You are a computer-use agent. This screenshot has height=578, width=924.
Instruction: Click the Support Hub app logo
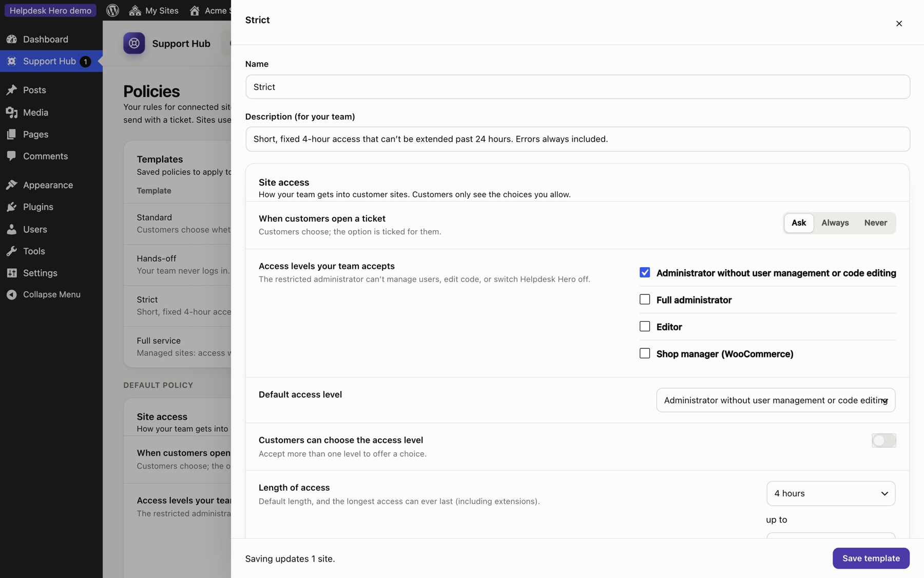coord(134,43)
